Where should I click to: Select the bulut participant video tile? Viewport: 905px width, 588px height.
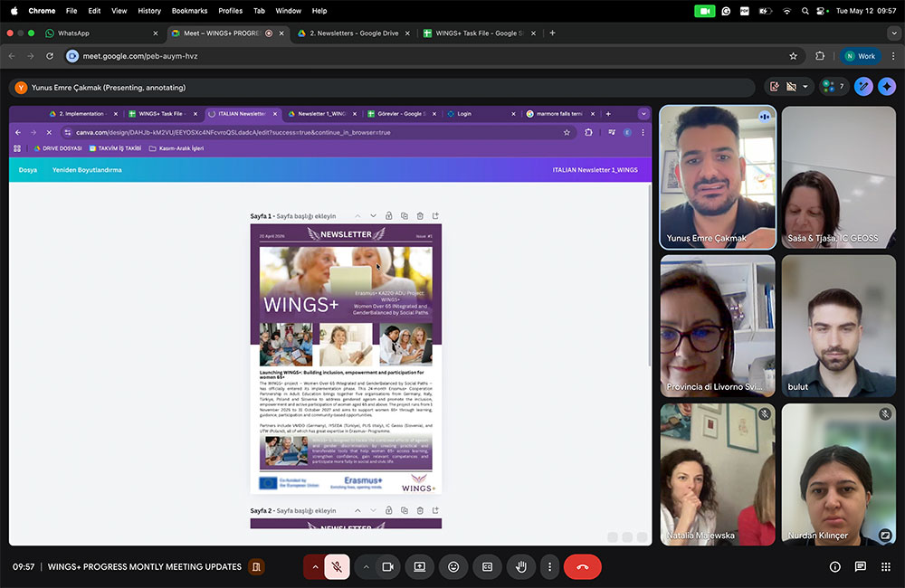pos(839,326)
